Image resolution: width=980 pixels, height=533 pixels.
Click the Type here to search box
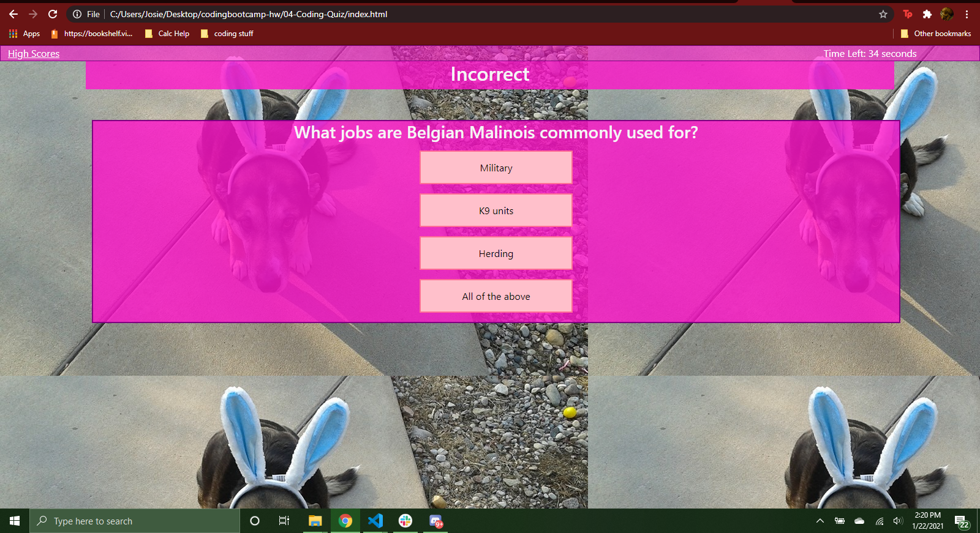[x=135, y=521]
